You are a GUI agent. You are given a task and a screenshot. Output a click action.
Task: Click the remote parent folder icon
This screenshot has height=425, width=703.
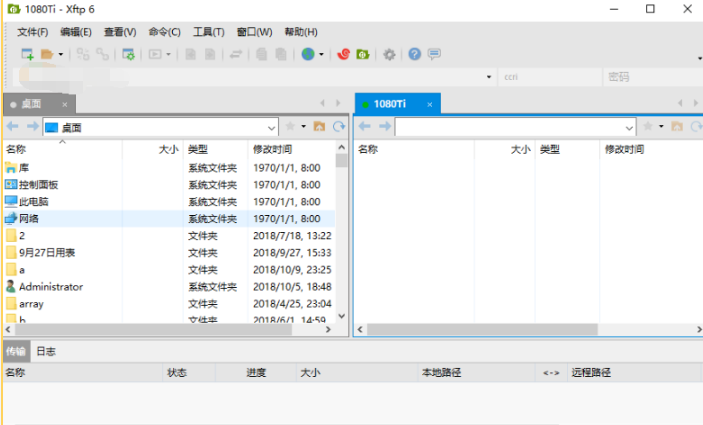tap(677, 126)
